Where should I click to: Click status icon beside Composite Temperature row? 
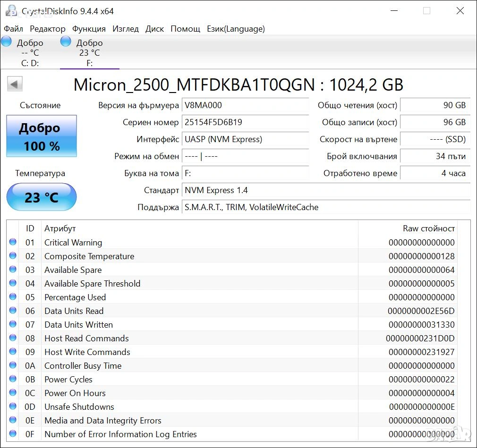[13, 256]
